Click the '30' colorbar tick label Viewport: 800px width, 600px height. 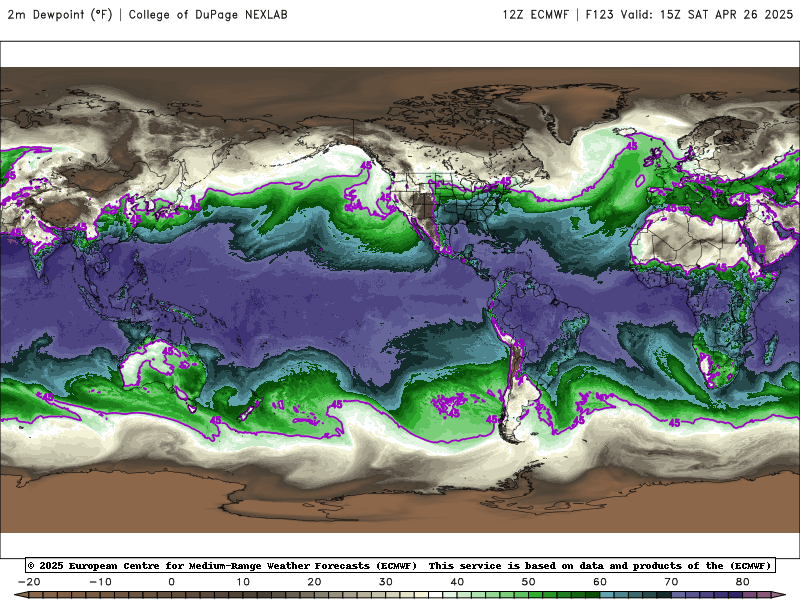386,582
